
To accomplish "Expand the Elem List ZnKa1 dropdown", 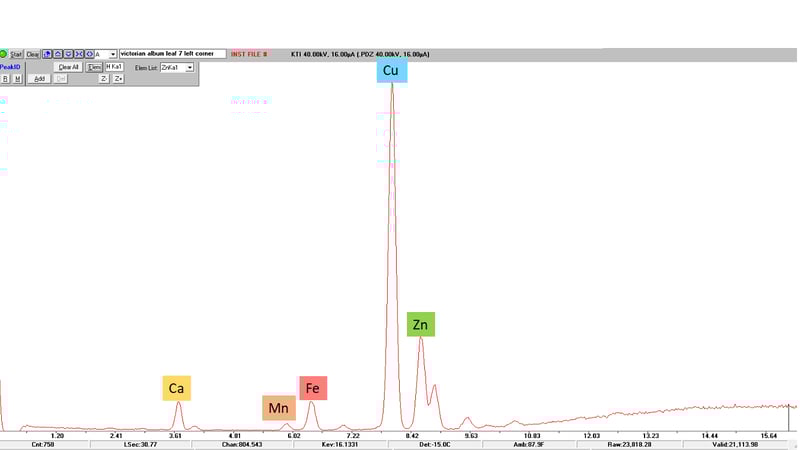I will pyautogui.click(x=189, y=67).
